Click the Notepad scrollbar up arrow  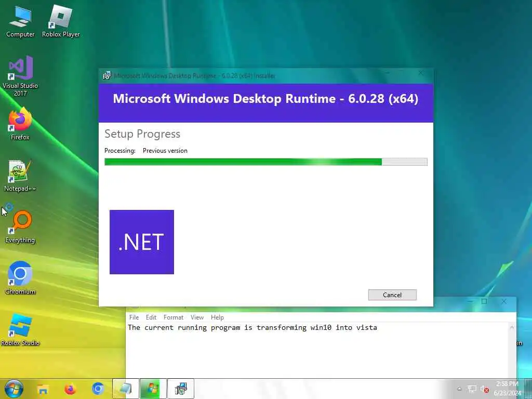coord(512,327)
